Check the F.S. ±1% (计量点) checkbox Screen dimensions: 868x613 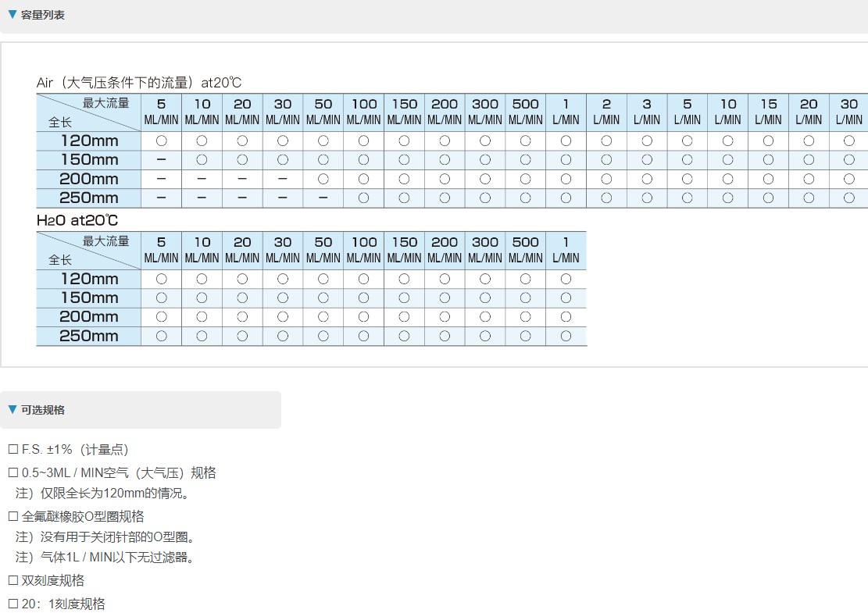point(13,450)
